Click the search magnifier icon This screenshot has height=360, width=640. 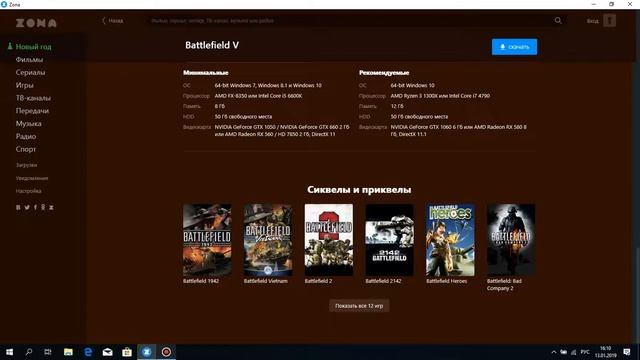click(x=558, y=20)
